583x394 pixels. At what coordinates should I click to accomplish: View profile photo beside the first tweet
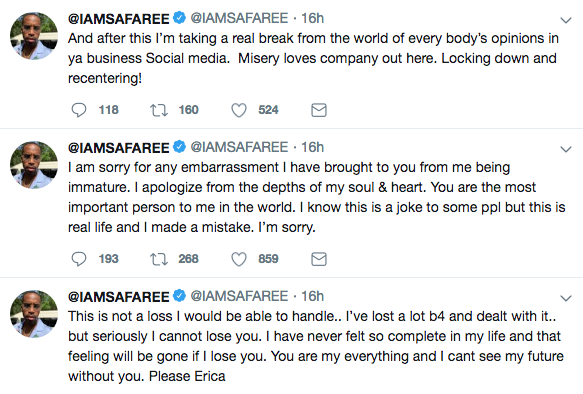tap(34, 36)
